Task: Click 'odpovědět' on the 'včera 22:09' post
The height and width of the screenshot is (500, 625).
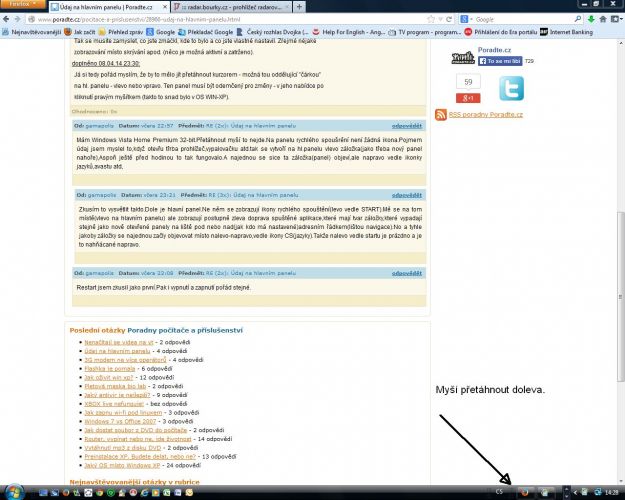Action: point(407,273)
